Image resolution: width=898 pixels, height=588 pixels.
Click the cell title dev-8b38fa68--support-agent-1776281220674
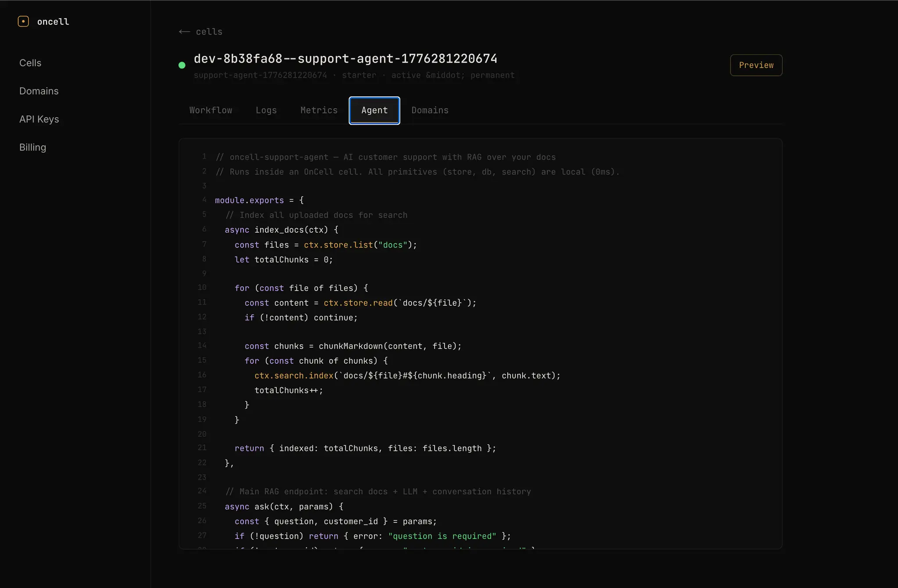coord(346,59)
